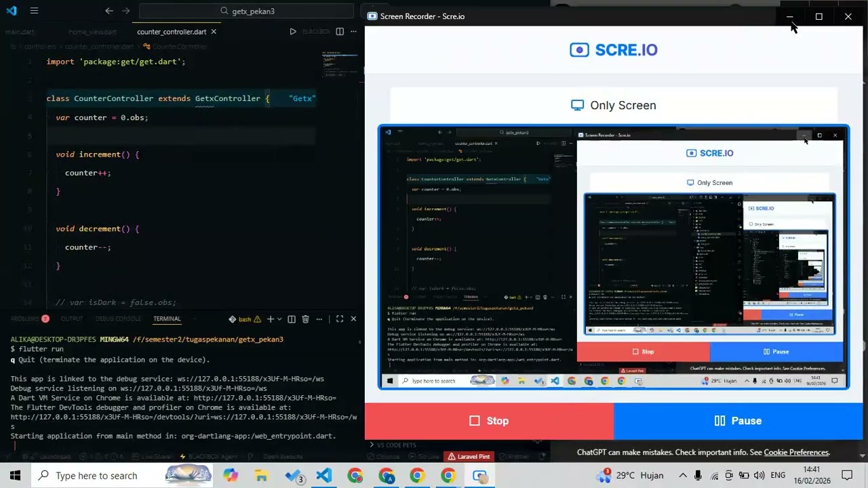Open the Copilot icon in taskbar
The image size is (868, 488).
231,476
